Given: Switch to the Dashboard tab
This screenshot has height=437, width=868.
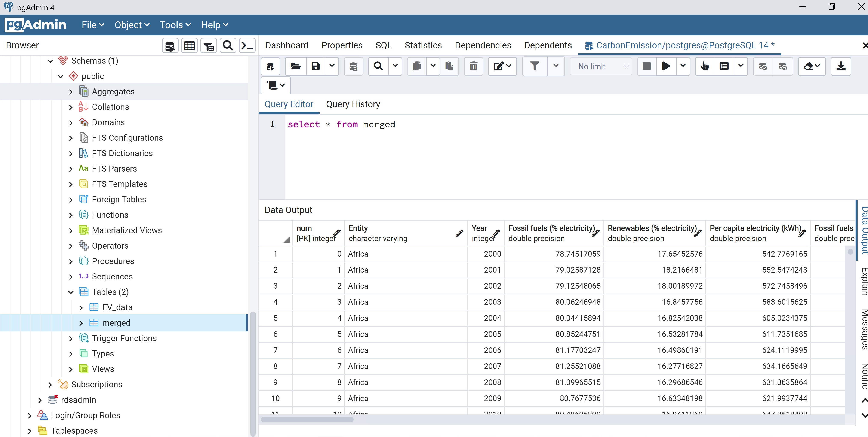Looking at the screenshot, I should pyautogui.click(x=287, y=45).
